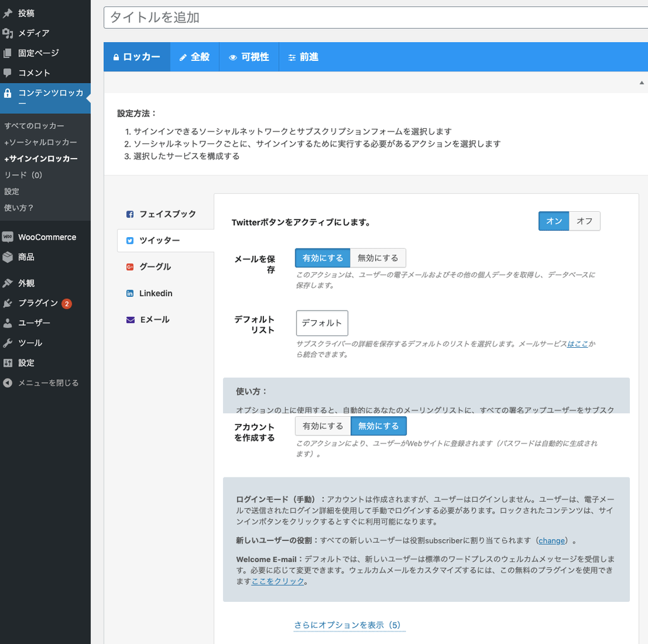Viewport: 648px width, 644px height.
Task: Turn the Twitter button off (オフ)
Action: click(x=585, y=221)
